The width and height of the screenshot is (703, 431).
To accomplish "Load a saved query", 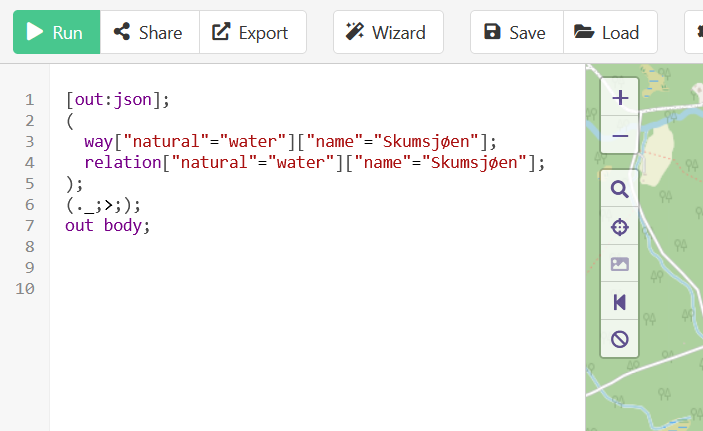I will click(610, 32).
